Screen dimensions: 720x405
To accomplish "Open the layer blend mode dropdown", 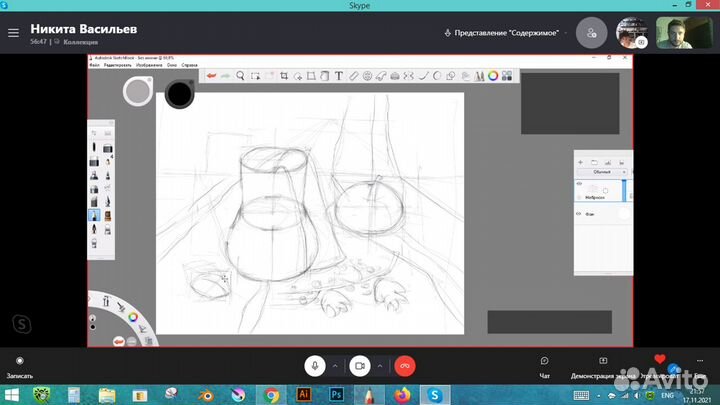I will coord(600,171).
